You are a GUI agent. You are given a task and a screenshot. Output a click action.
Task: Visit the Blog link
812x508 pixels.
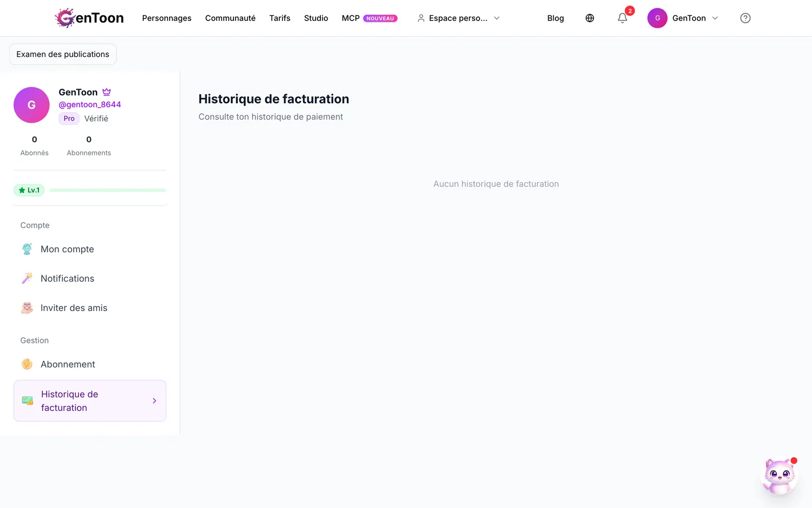pyautogui.click(x=555, y=18)
